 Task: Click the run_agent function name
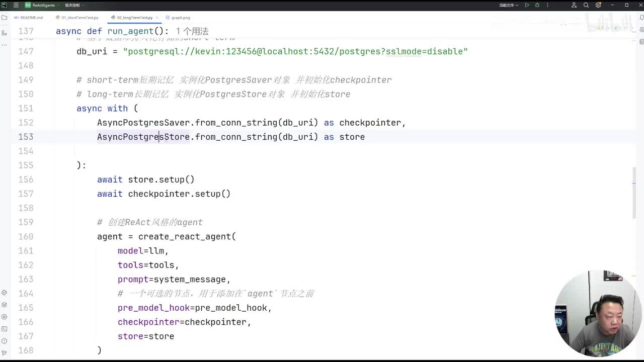click(x=130, y=31)
